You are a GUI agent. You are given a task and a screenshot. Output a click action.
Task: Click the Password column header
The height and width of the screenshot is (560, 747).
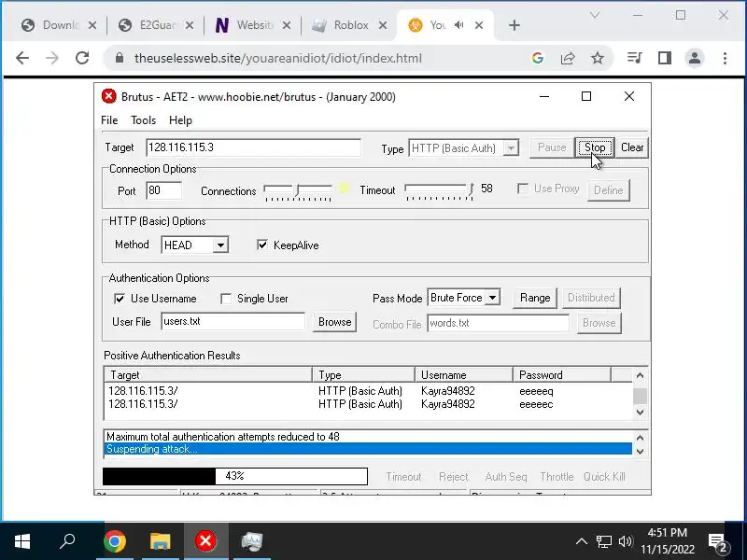point(562,375)
